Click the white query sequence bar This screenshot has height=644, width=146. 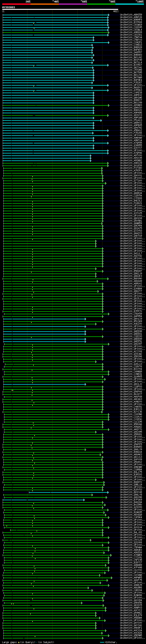(x=60, y=9)
